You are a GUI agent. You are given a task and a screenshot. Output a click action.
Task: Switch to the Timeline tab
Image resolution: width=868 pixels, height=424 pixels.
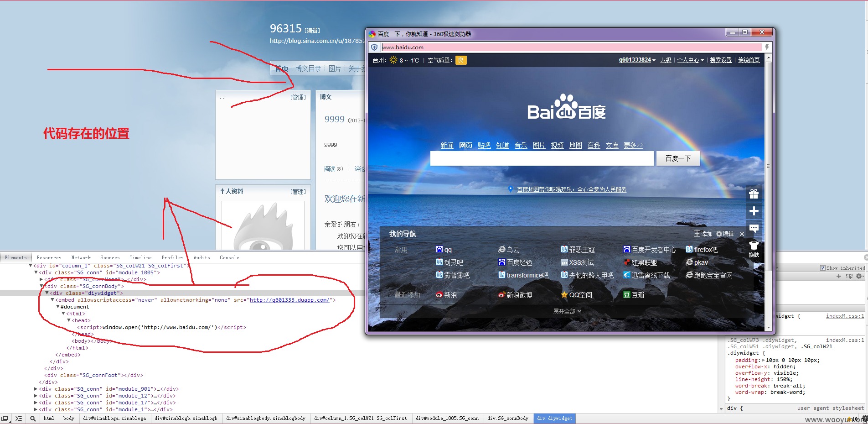tap(140, 257)
